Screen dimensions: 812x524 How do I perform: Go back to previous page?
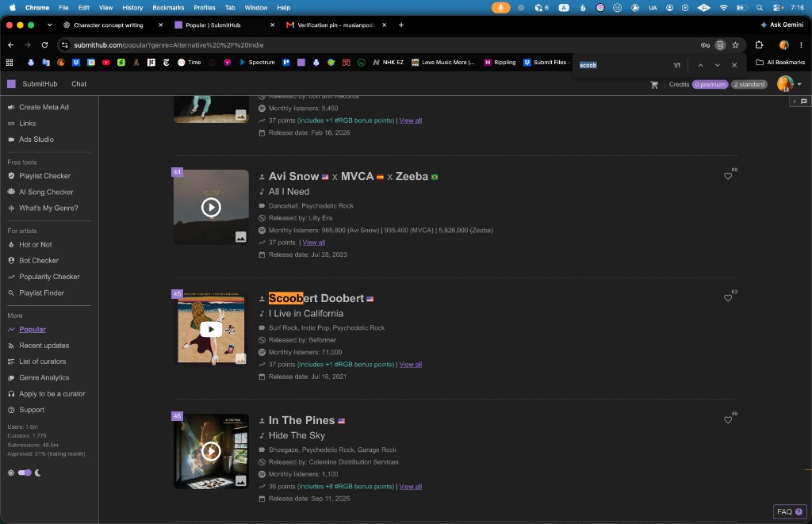point(11,45)
